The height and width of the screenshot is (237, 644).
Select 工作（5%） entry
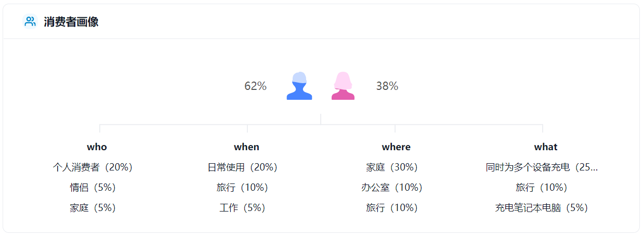coord(243,208)
